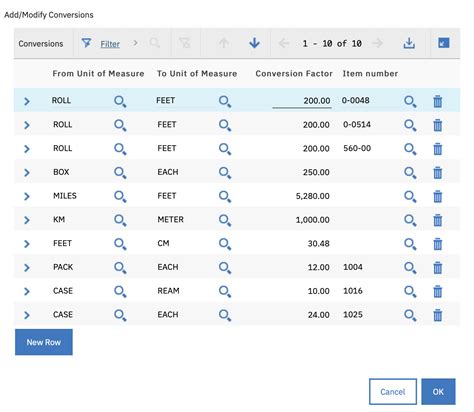Viewport: 474px width, 412px height.
Task: Look up item number 1016
Action: click(410, 291)
